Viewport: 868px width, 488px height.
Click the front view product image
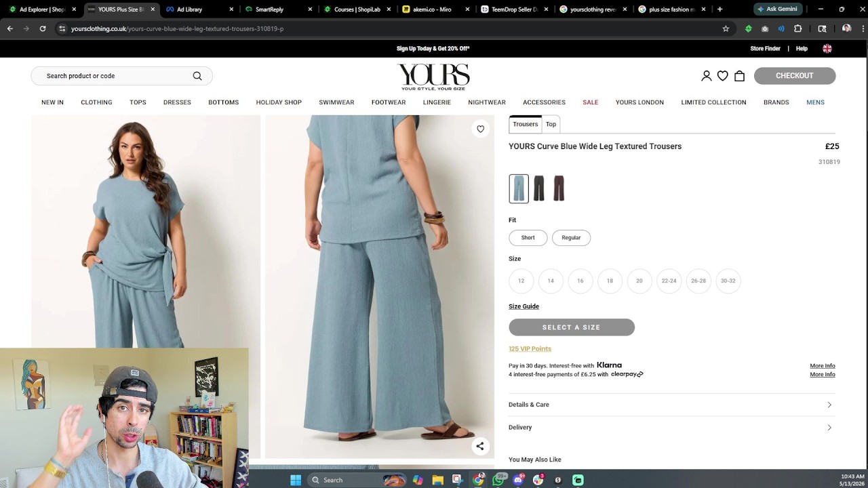(146, 232)
